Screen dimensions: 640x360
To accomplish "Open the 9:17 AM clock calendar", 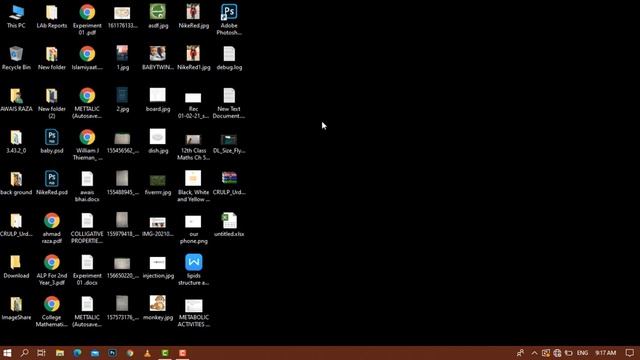I will click(x=606, y=353).
